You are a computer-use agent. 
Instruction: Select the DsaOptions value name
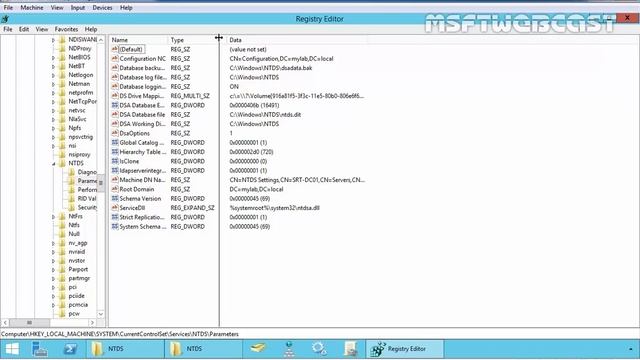134,133
